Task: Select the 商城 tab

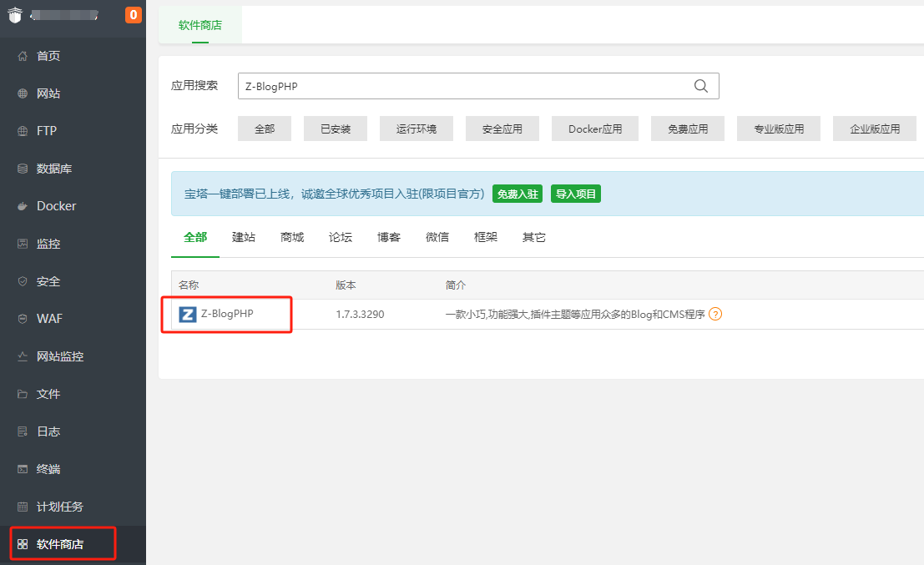Action: pos(292,237)
